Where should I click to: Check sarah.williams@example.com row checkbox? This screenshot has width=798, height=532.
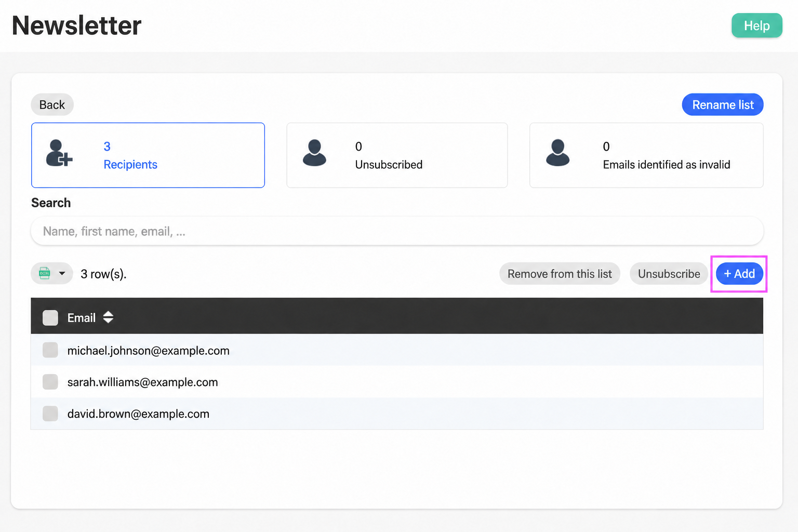point(50,382)
